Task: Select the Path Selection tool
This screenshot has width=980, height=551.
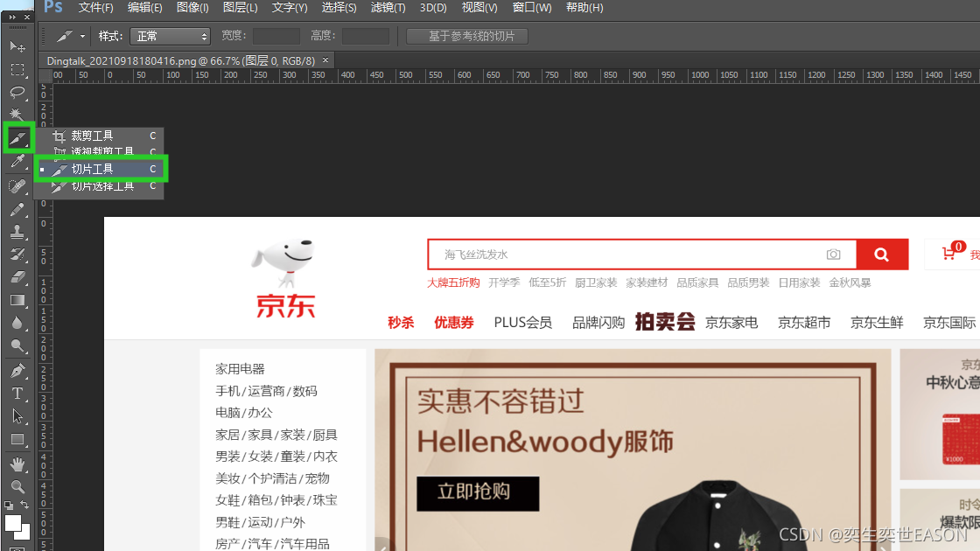Action: click(17, 416)
